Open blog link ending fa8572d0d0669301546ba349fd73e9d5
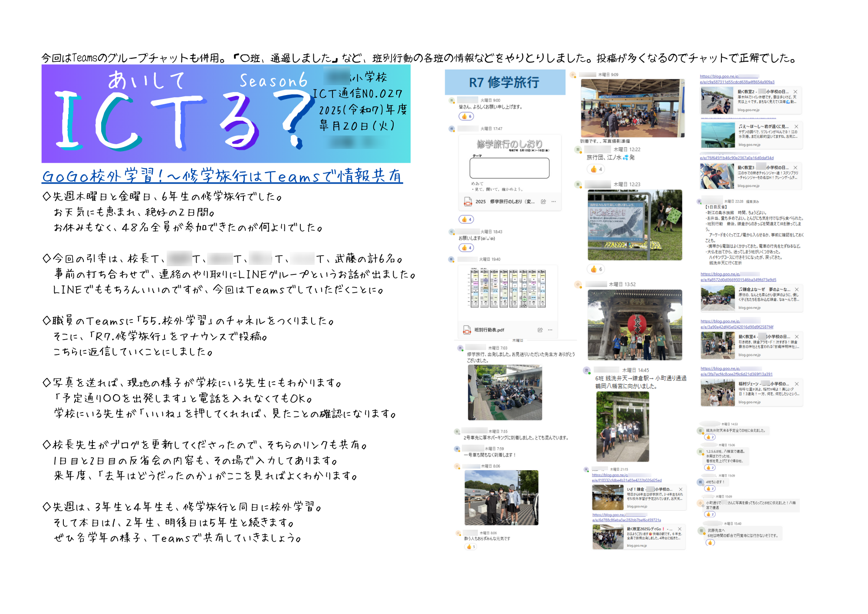The width and height of the screenshot is (868, 614). tap(738, 277)
